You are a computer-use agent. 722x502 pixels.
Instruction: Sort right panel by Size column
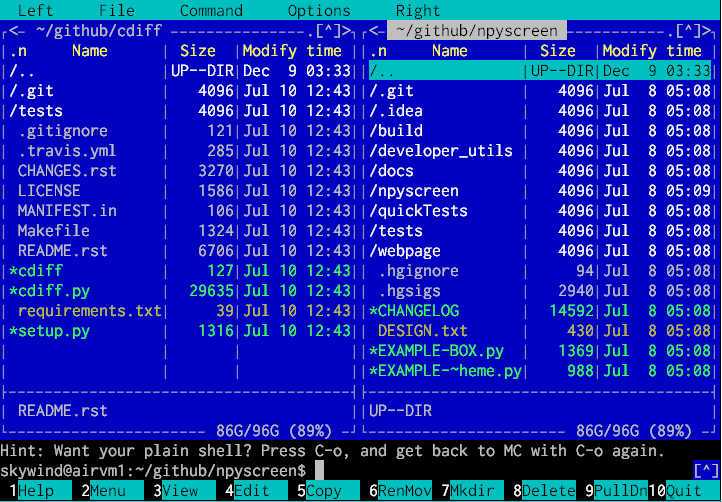[x=558, y=51]
